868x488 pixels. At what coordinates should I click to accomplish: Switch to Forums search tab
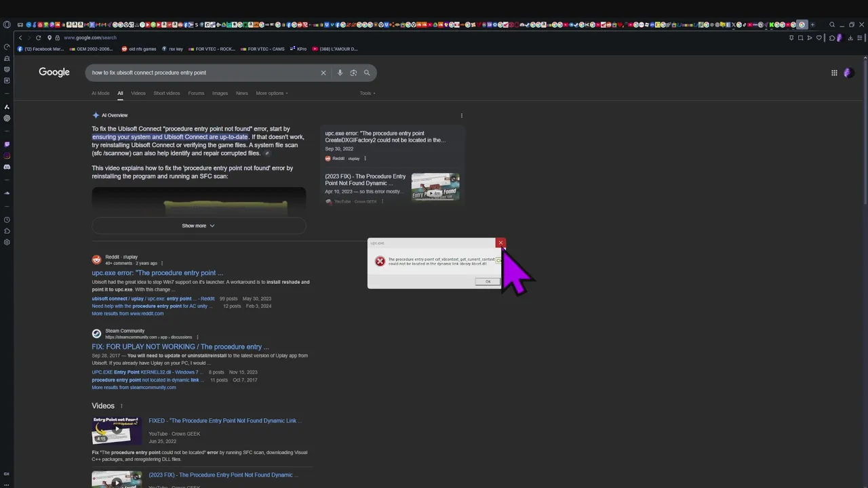[196, 93]
